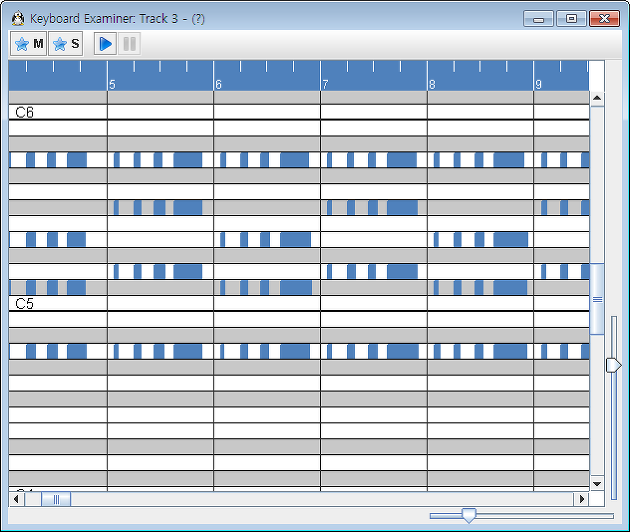Click measure 5 marker on the timeline ruler
This screenshot has height=532, width=630.
point(112,84)
